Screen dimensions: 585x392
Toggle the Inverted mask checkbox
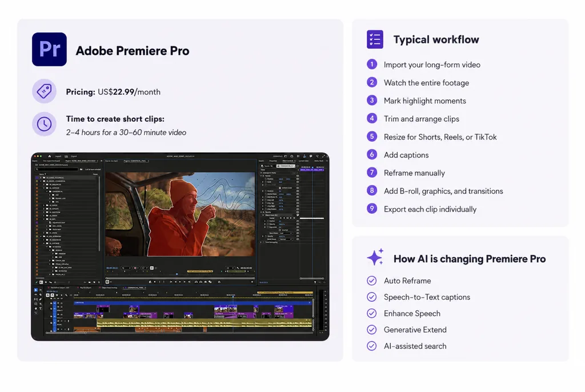[x=280, y=230]
